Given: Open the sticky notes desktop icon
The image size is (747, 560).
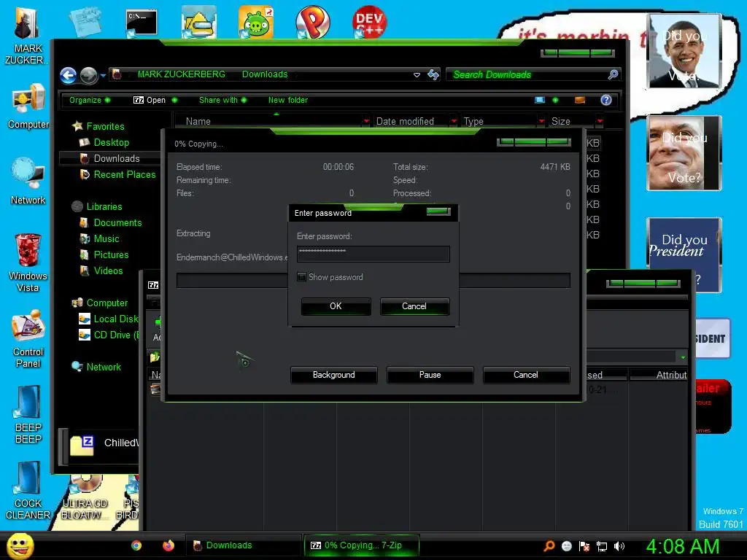Looking at the screenshot, I should (85, 22).
